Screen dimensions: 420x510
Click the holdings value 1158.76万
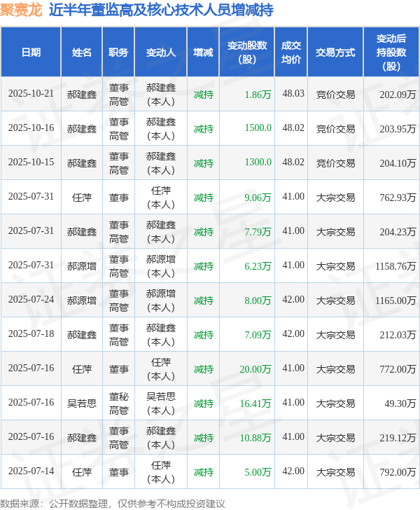pyautogui.click(x=395, y=266)
